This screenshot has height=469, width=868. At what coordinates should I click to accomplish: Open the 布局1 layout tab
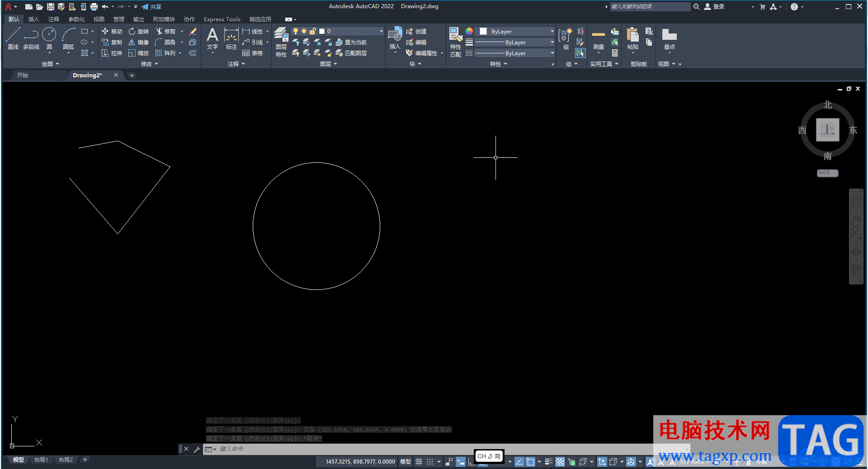[41, 460]
